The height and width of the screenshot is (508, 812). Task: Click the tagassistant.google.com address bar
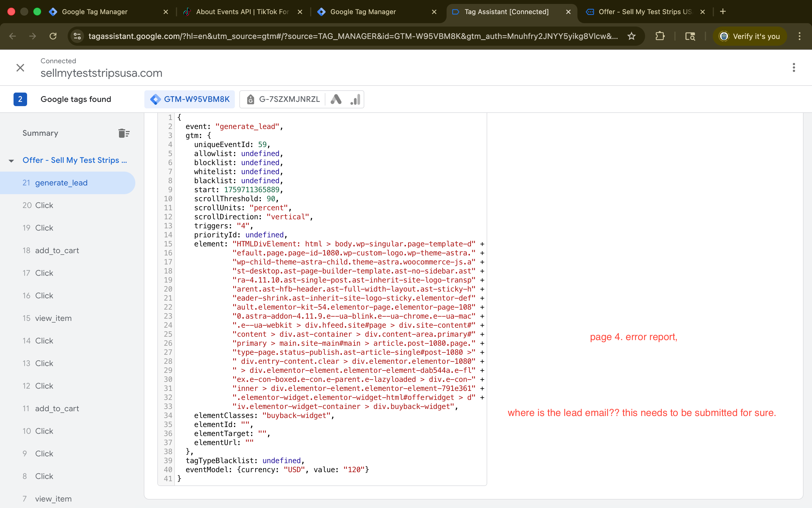353,36
